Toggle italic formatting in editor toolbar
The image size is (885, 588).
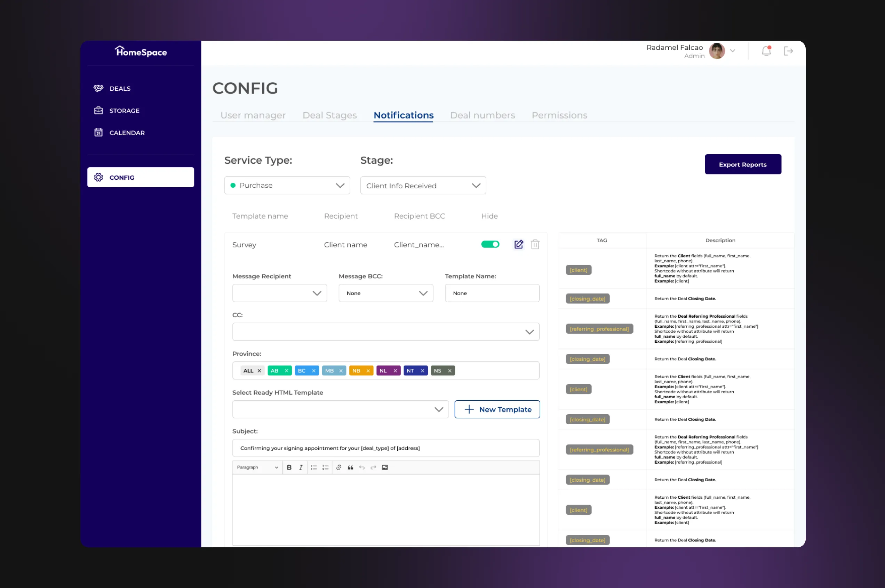coord(301,467)
